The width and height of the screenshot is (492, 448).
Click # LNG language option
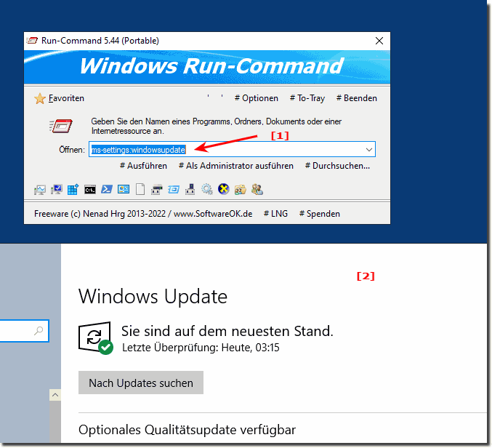pos(275,214)
